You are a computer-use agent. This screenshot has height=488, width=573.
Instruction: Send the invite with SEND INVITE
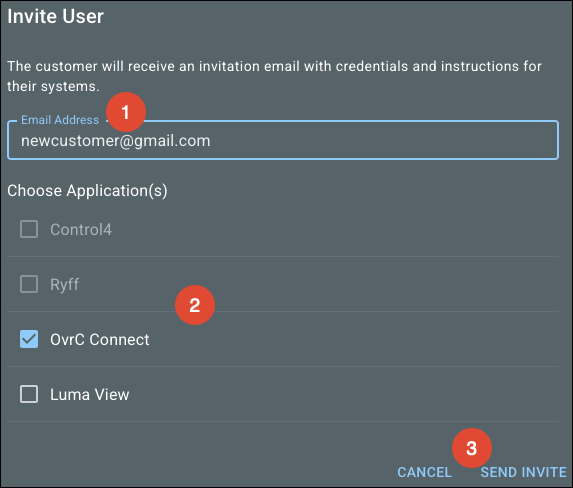tap(523, 472)
